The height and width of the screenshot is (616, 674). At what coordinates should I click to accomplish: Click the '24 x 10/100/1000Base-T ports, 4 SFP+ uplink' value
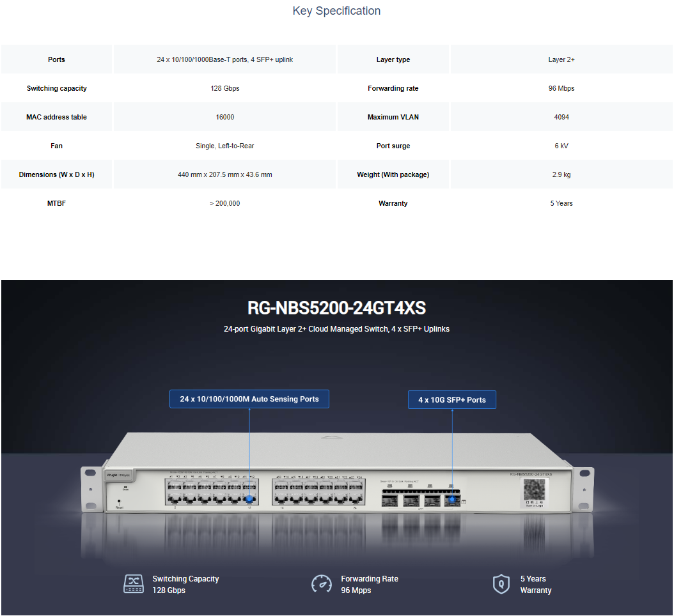225,59
